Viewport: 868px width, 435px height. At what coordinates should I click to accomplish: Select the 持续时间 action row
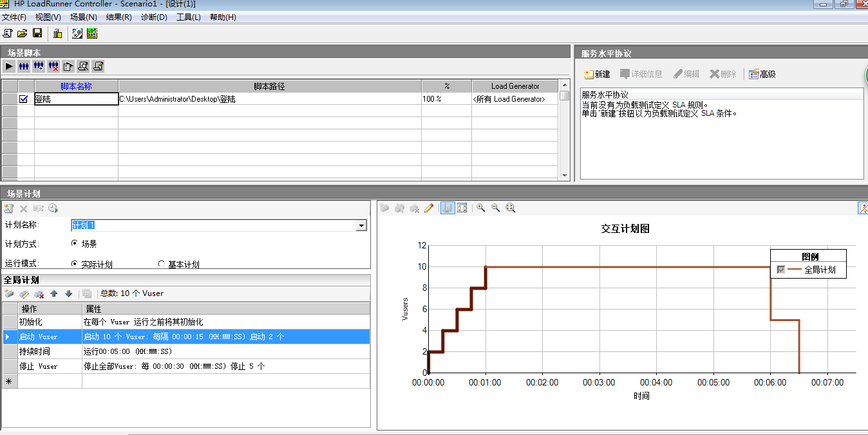(186, 351)
